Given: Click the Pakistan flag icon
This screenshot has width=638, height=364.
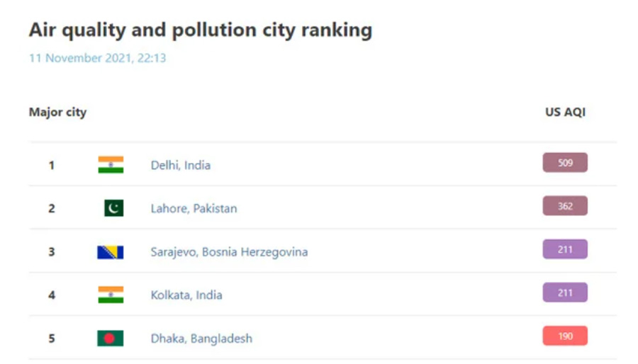Looking at the screenshot, I should (114, 208).
